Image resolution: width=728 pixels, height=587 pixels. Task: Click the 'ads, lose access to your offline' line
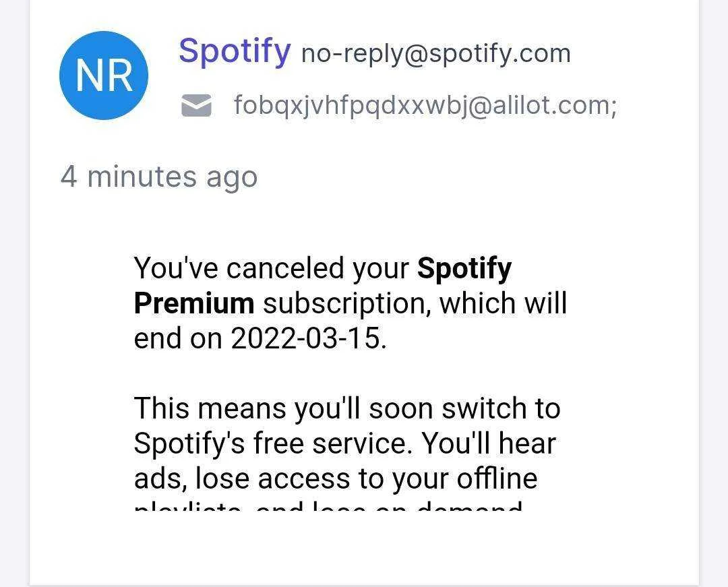[336, 478]
